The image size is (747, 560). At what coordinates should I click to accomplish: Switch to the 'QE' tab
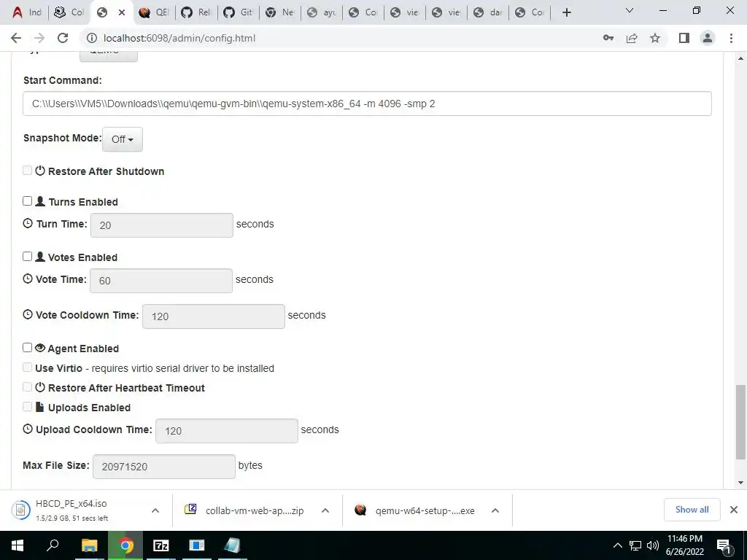[x=154, y=12]
